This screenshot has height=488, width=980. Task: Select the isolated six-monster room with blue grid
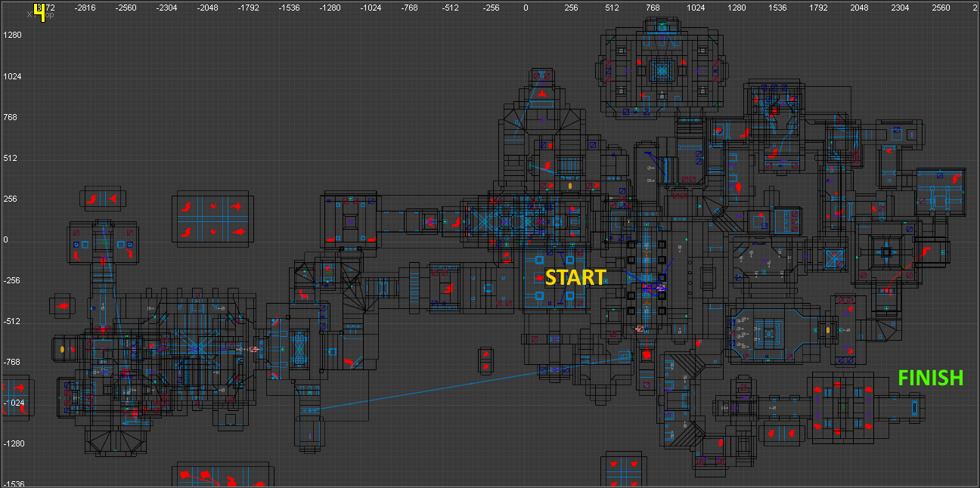click(x=212, y=218)
